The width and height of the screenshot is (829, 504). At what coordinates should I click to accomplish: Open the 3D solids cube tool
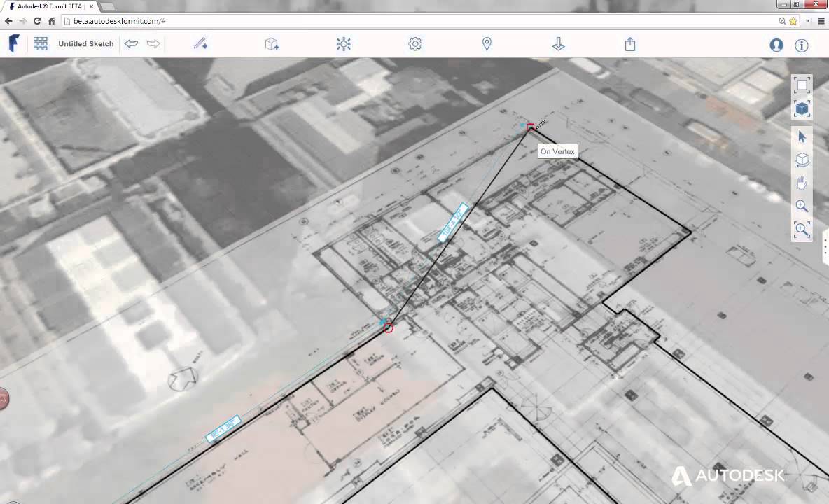272,44
